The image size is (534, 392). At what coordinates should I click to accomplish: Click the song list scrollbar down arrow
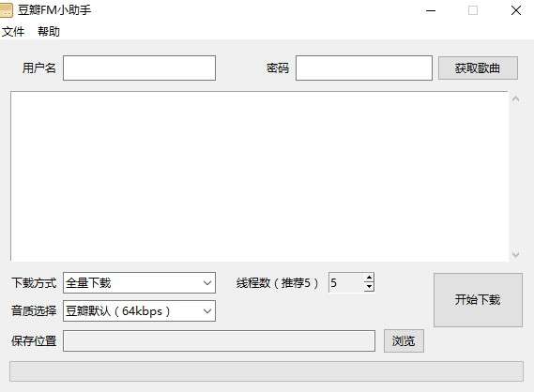click(515, 254)
